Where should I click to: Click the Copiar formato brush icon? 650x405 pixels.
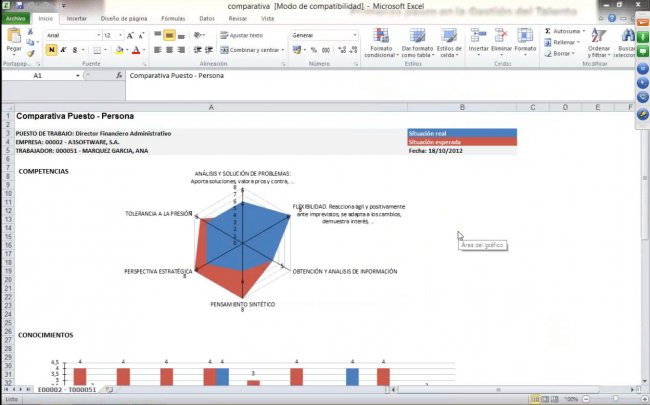30,53
